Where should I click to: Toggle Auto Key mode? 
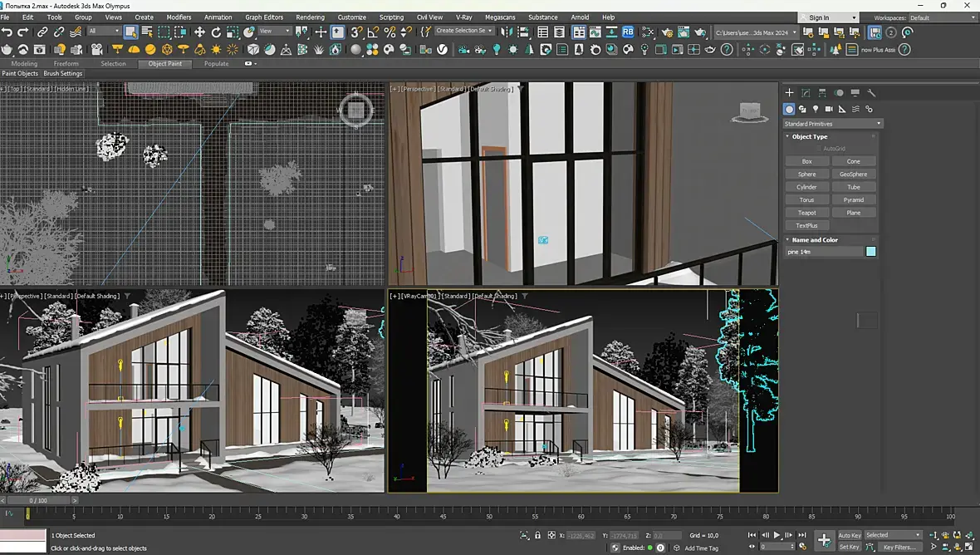click(849, 535)
